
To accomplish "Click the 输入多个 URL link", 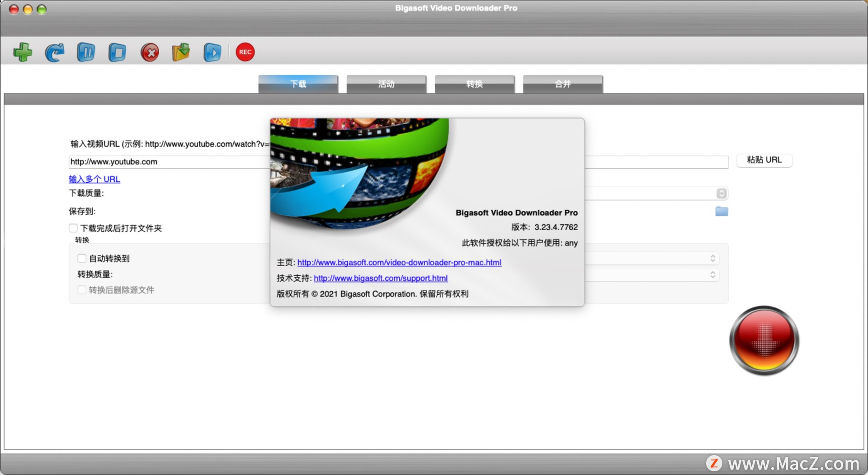I will pyautogui.click(x=94, y=179).
